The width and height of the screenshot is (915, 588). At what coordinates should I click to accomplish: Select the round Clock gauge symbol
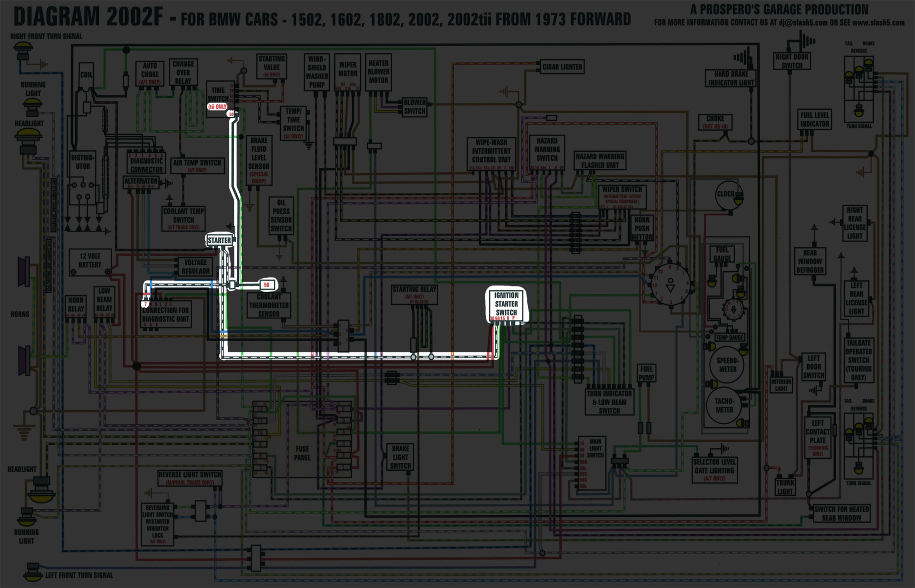pos(727,194)
